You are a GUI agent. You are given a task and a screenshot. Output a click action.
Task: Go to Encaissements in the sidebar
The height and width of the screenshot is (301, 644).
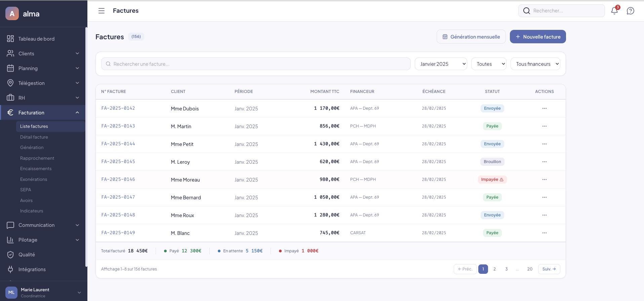point(36,169)
